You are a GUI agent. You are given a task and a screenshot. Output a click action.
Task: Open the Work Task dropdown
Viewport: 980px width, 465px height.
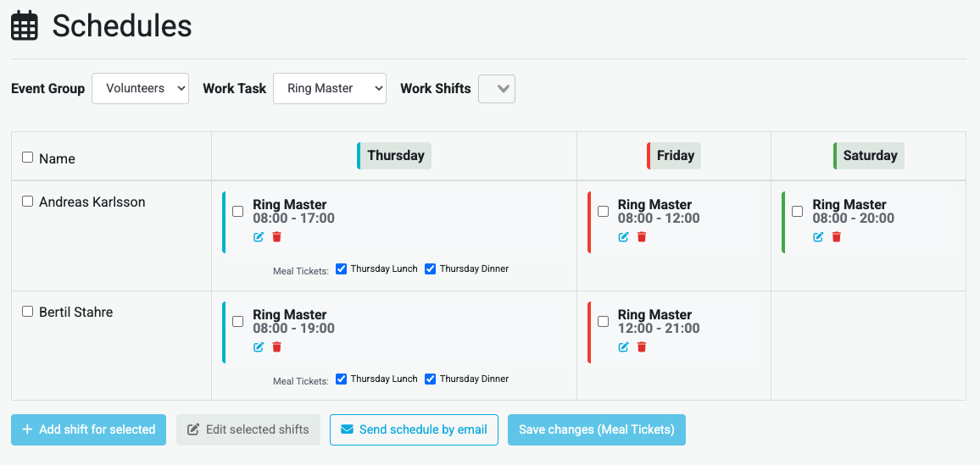point(329,88)
